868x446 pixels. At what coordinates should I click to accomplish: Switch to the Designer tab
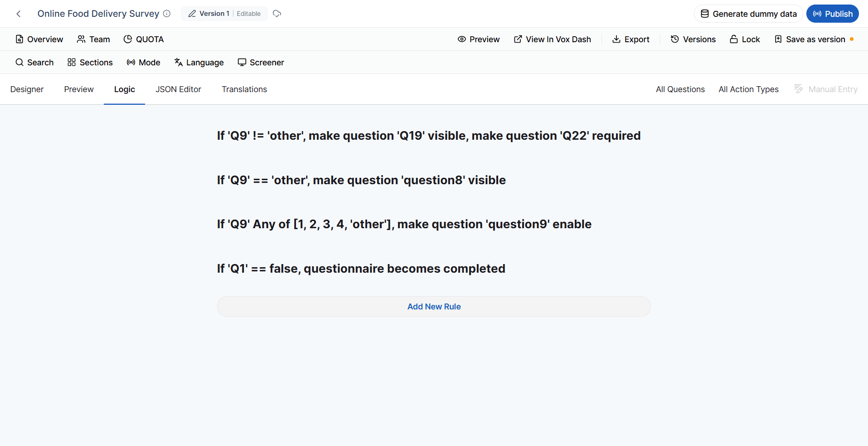pyautogui.click(x=27, y=89)
